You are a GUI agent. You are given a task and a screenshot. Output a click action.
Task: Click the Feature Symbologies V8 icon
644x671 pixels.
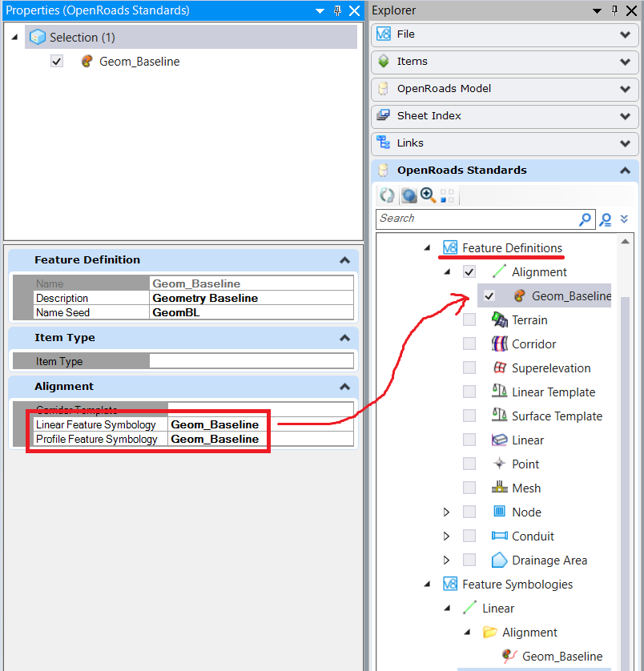[x=450, y=584]
